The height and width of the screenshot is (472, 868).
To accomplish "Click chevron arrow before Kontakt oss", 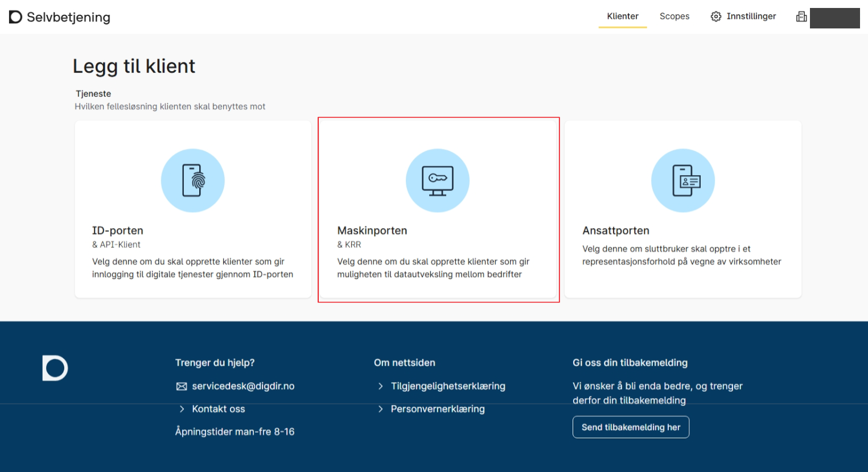I will (x=182, y=409).
